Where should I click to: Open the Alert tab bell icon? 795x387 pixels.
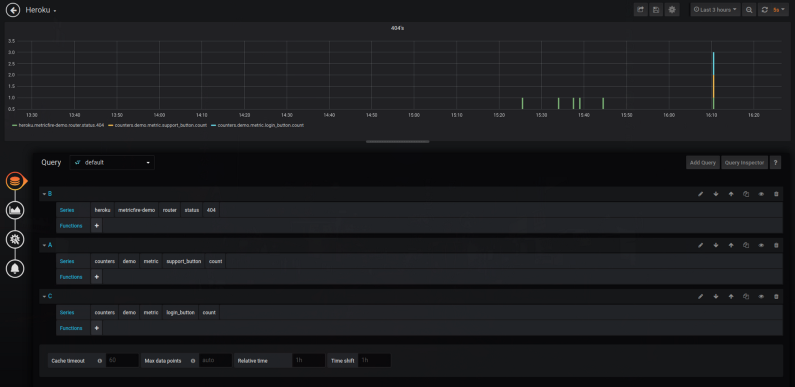15,268
